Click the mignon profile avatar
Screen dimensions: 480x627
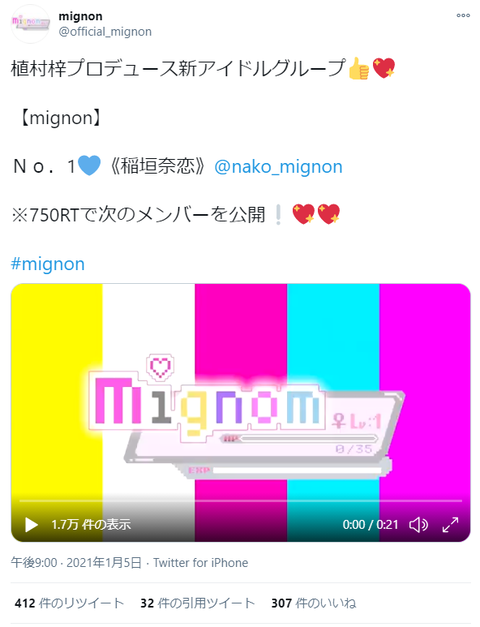30,24
